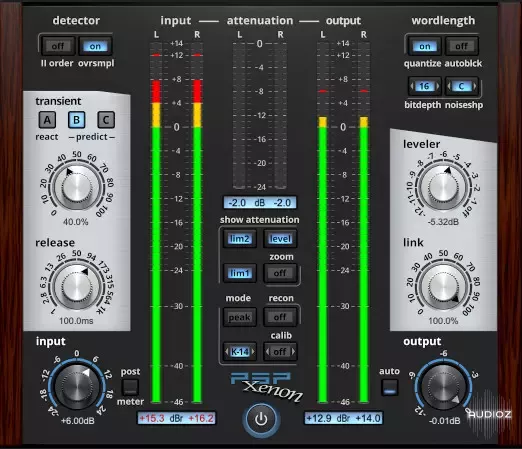This screenshot has width=522, height=449.
Task: Turn on detector II order switch
Action: pos(58,46)
